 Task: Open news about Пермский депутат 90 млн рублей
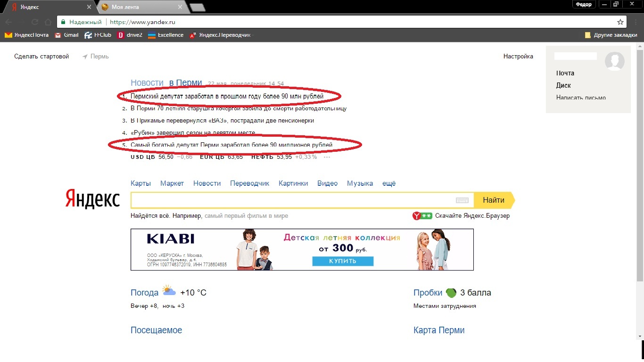[227, 97]
